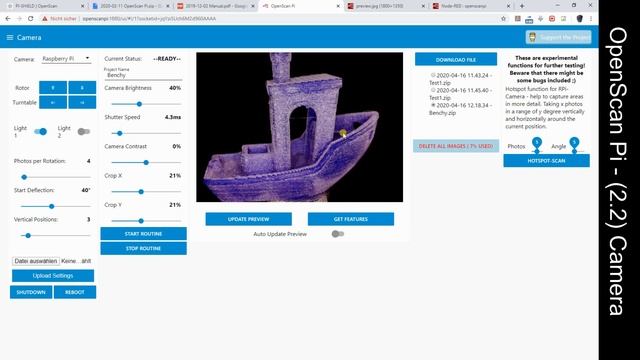
Task: Click the red extension icon in toolbar
Action: pyautogui.click(x=552, y=19)
